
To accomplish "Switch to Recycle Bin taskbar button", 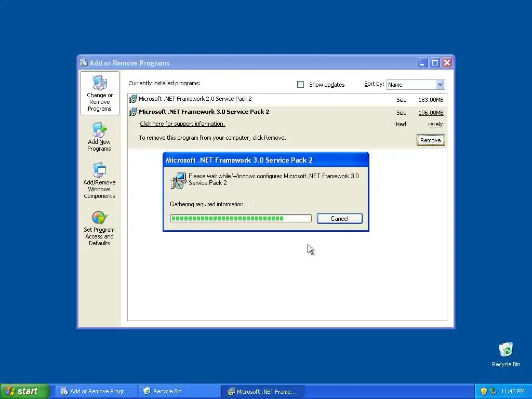I will (179, 391).
